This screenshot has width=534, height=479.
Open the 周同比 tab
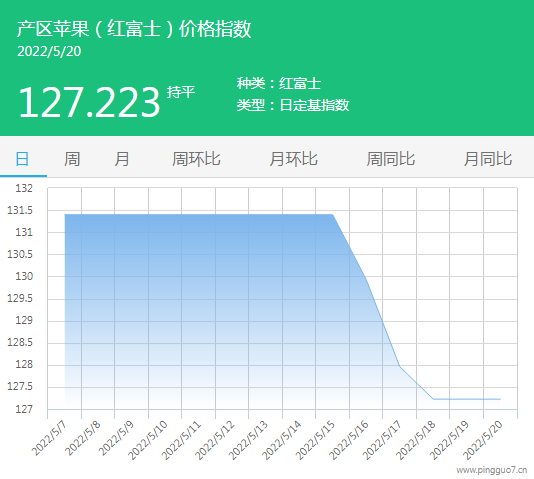[x=391, y=159]
